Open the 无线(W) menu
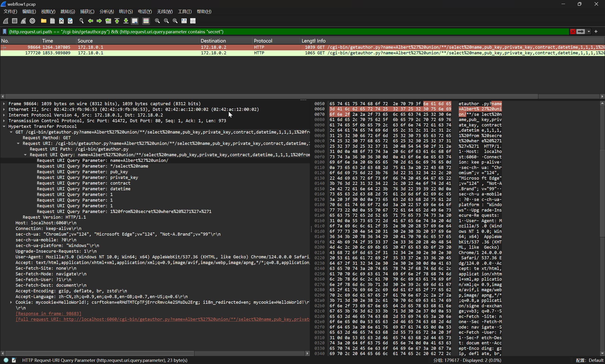The width and height of the screenshot is (605, 364). [165, 12]
